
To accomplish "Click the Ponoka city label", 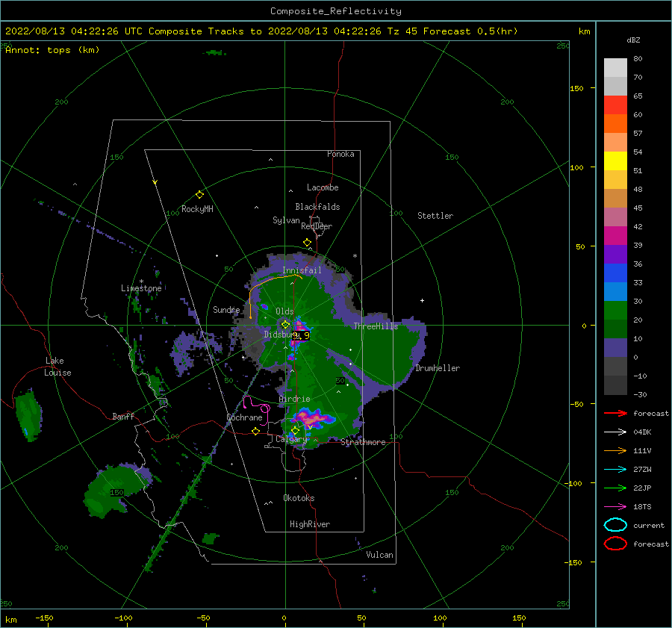I will 340,154.
